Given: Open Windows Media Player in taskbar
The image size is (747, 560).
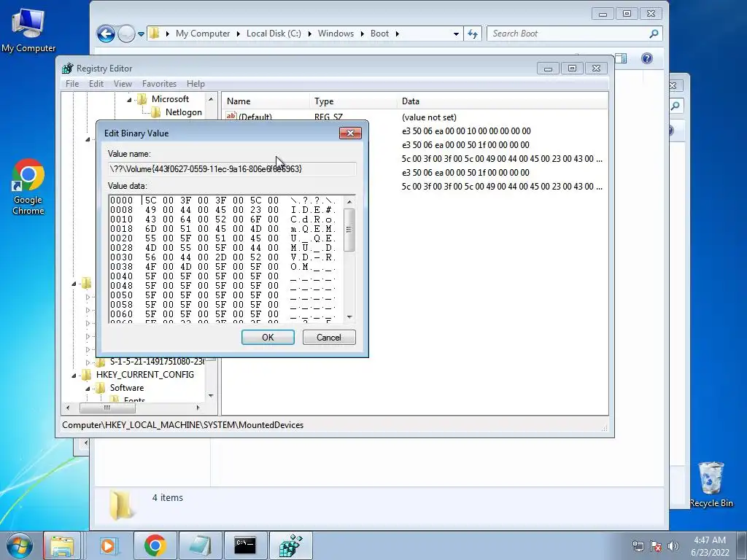Looking at the screenshot, I should click(108, 545).
